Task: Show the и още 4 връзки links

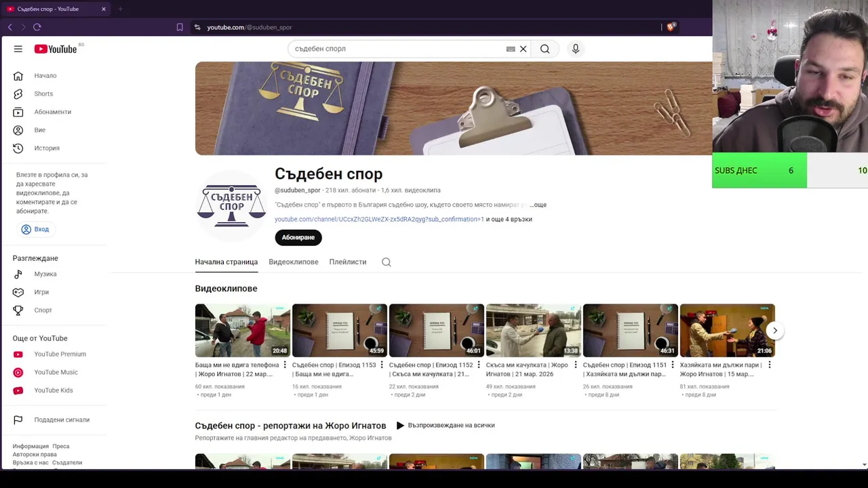Action: coord(509,220)
